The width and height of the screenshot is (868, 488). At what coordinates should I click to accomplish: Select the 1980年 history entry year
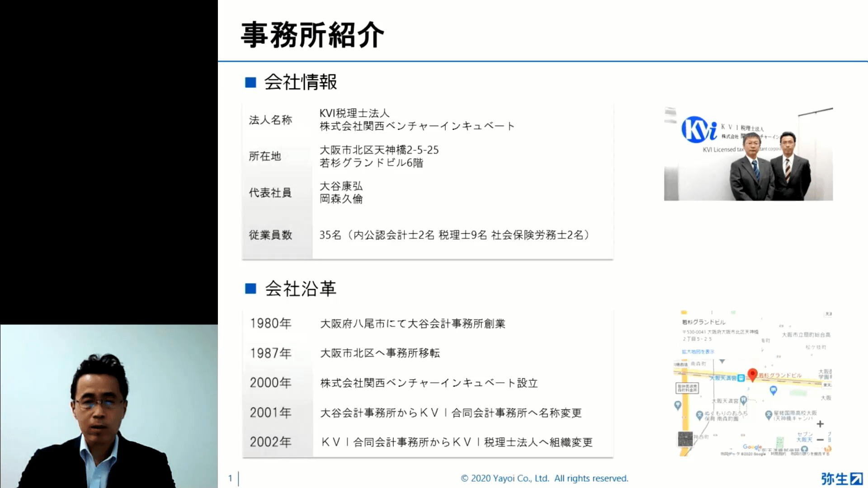[x=271, y=324]
